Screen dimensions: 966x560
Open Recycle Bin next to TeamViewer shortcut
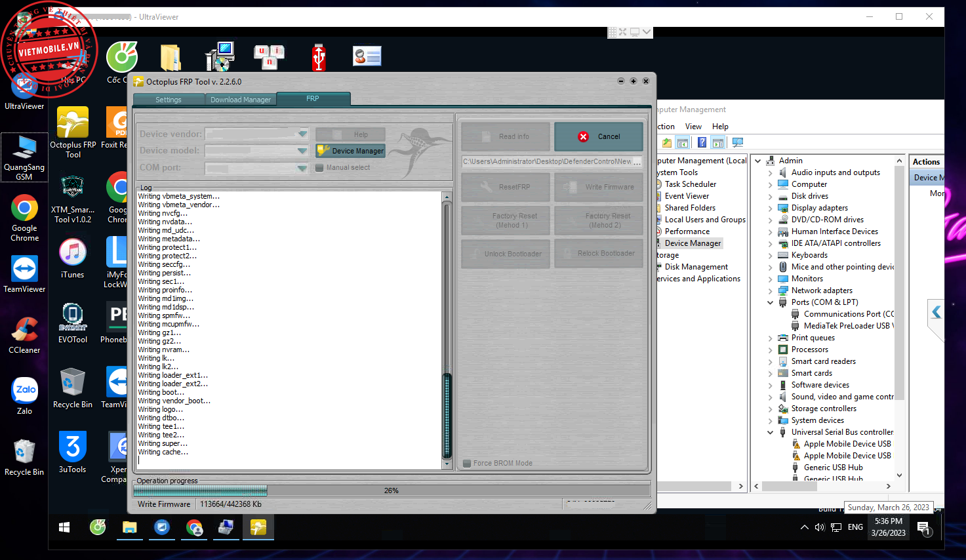click(x=73, y=388)
